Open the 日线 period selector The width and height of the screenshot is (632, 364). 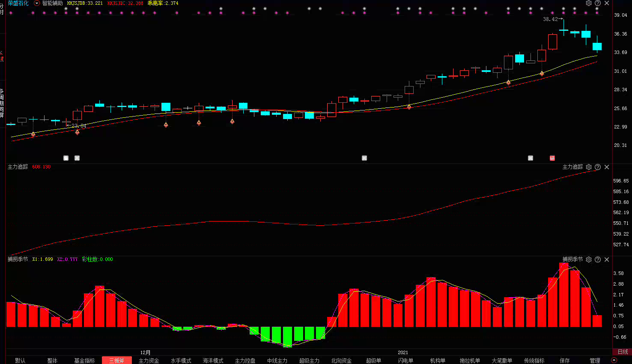point(623,352)
